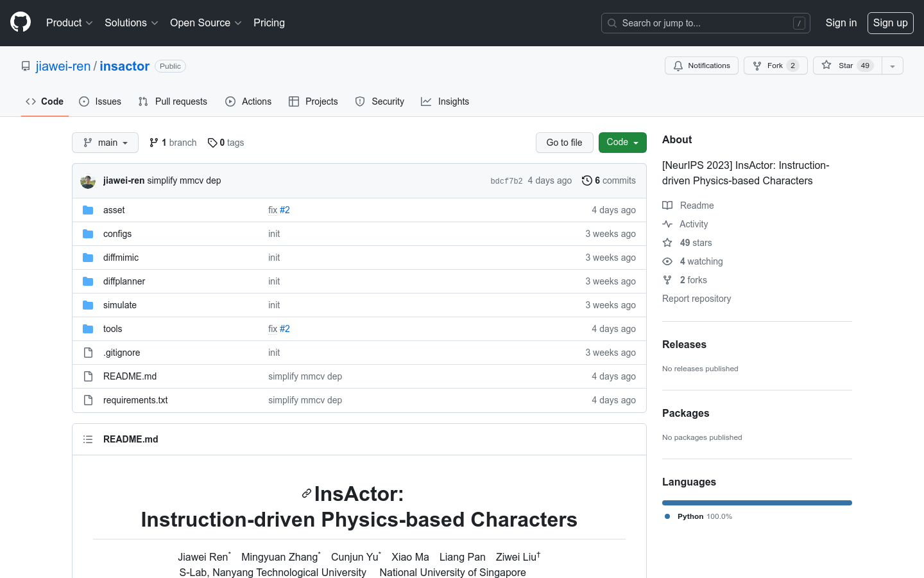Click the Python language color dot
Image resolution: width=924 pixels, height=578 pixels.
point(667,516)
